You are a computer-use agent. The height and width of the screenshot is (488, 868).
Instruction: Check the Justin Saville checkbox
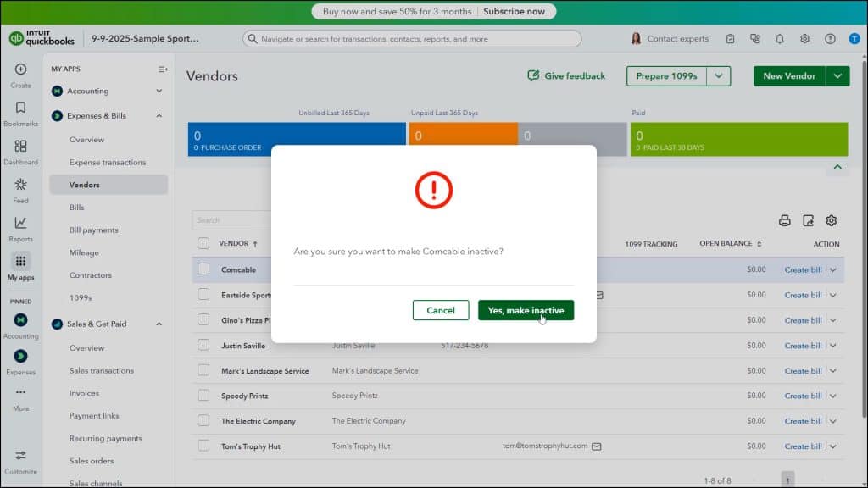pyautogui.click(x=203, y=346)
